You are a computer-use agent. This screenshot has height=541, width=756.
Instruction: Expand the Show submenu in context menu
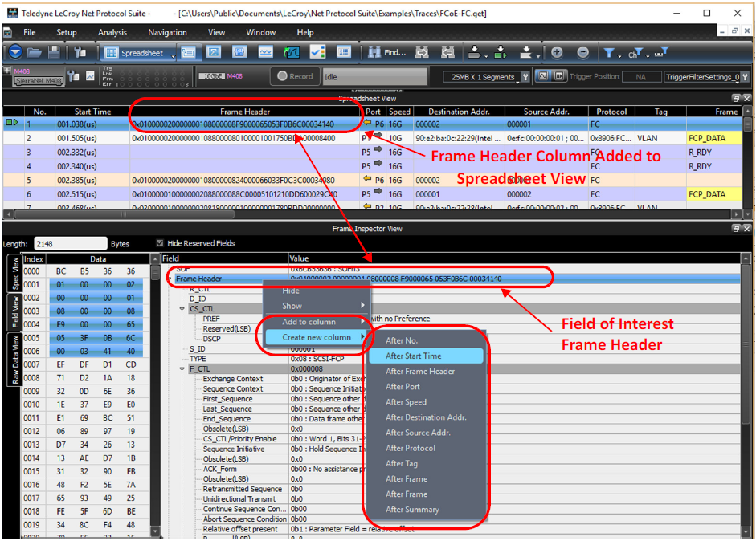(x=317, y=306)
